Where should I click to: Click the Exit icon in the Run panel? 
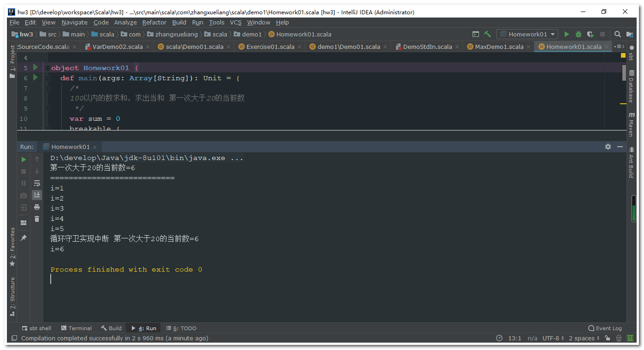(24, 208)
